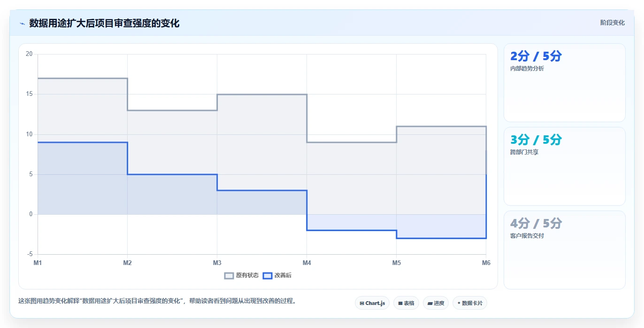Click the 数据卡片 tag button

coord(469,303)
